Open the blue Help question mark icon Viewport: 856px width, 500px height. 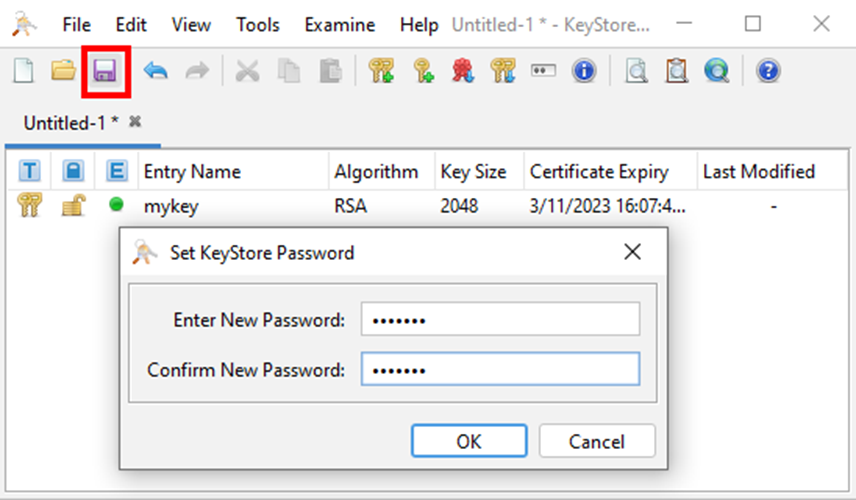pos(768,71)
